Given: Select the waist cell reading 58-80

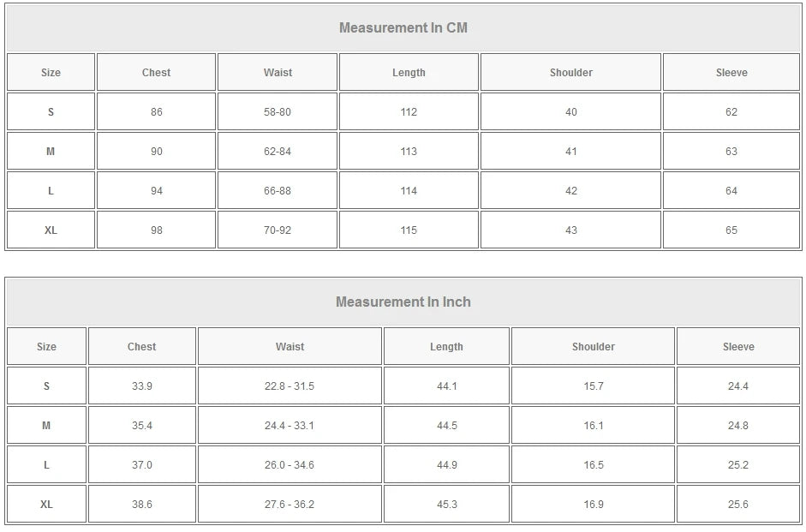Looking at the screenshot, I should tap(278, 112).
